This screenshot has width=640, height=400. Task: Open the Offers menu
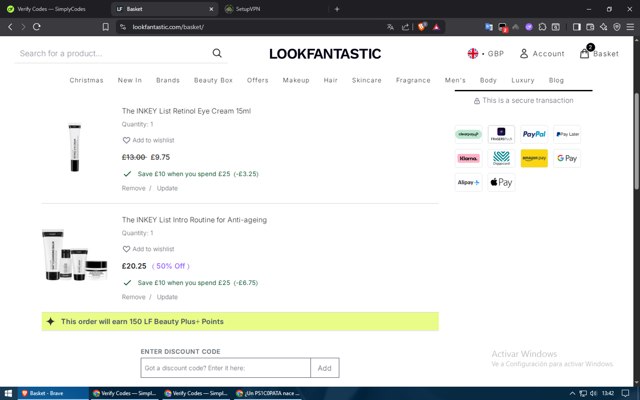(x=258, y=80)
